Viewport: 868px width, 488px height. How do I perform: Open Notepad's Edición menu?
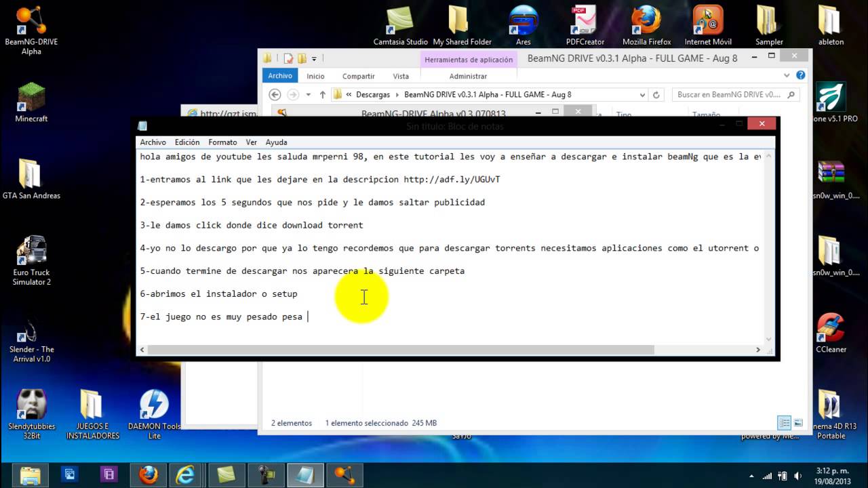(x=187, y=142)
